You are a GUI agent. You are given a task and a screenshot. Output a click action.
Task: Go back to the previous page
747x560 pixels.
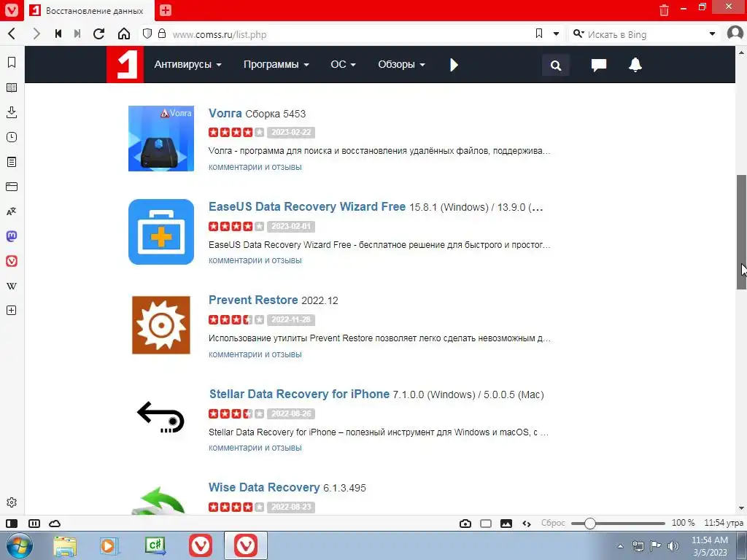[x=12, y=34]
